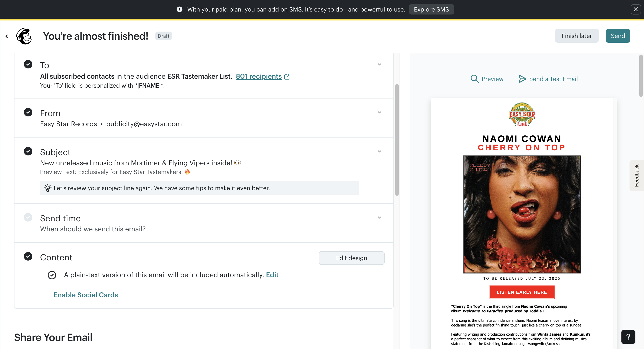Click 'Easy Star Records' sender name
The image size is (644, 351).
click(x=69, y=124)
